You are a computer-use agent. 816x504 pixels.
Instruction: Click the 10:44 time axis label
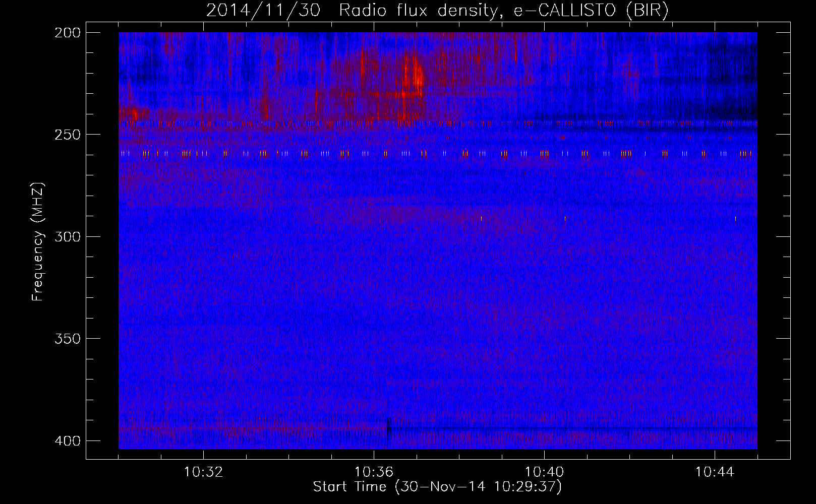tap(715, 472)
